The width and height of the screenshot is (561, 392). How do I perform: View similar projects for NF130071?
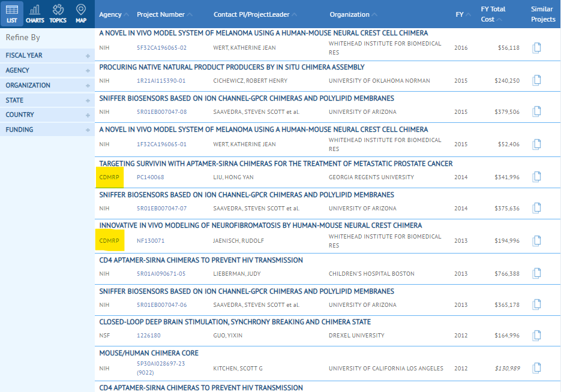coord(536,240)
